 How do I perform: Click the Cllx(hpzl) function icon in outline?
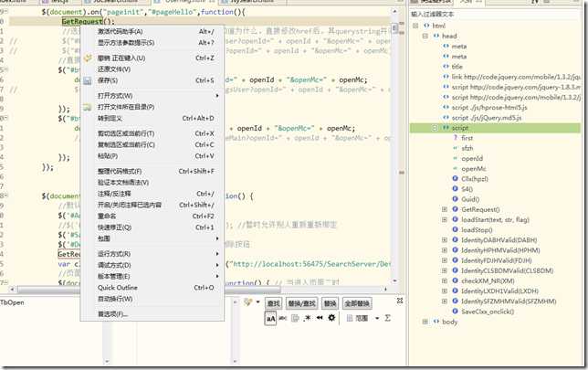tap(455, 179)
